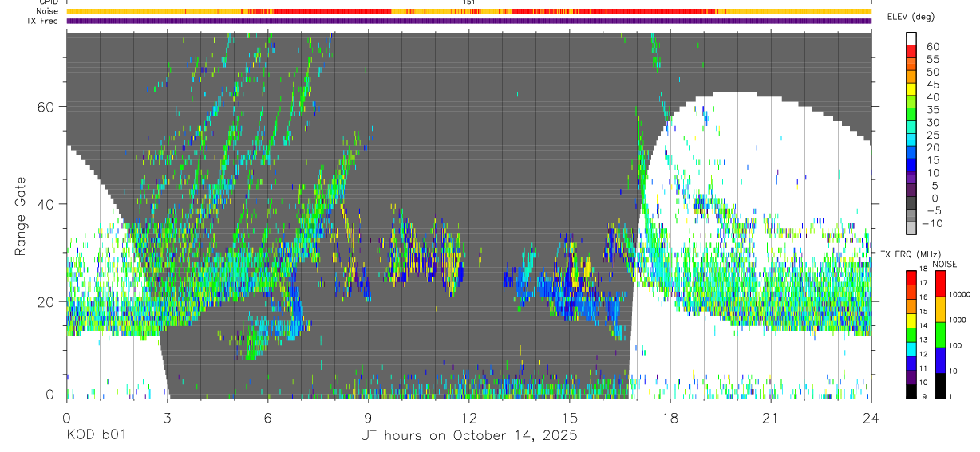Click the white top block of elevation scale
Screen dimensions: 980x452
tap(911, 39)
